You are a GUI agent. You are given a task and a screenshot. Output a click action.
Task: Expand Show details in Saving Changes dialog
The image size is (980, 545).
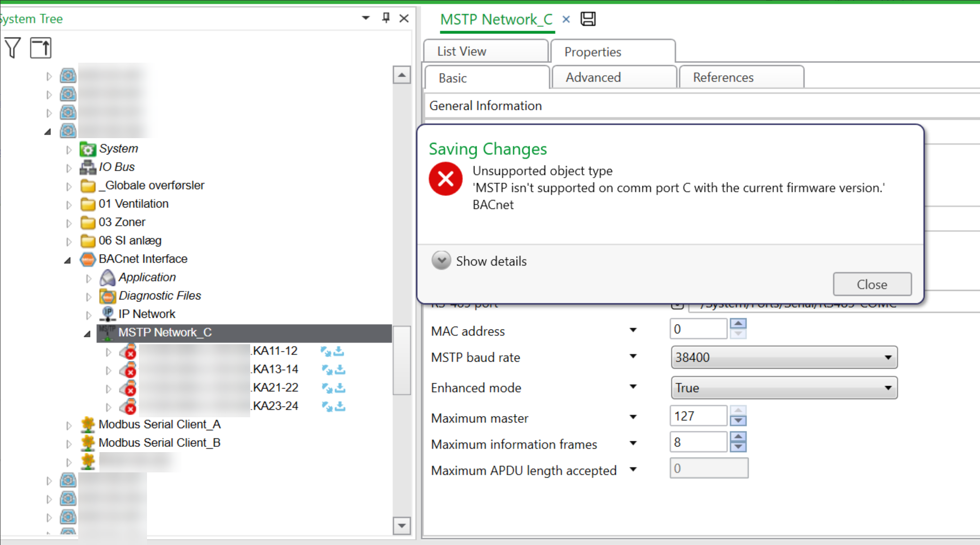(441, 261)
